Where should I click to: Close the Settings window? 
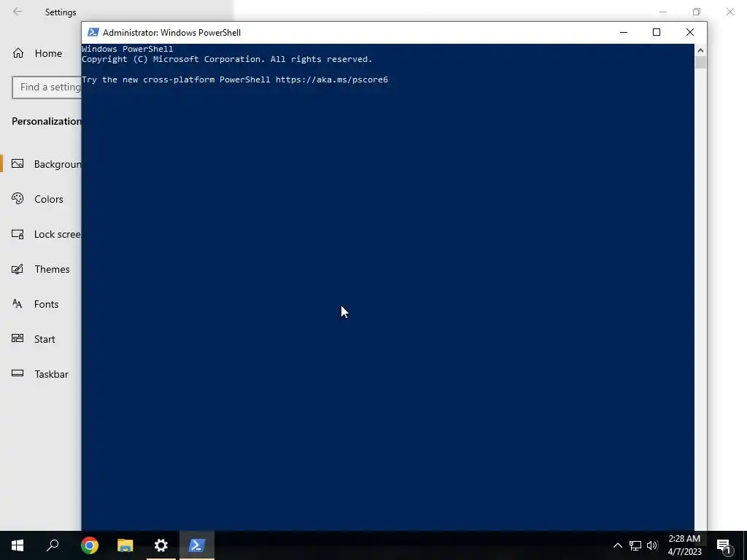coord(729,12)
